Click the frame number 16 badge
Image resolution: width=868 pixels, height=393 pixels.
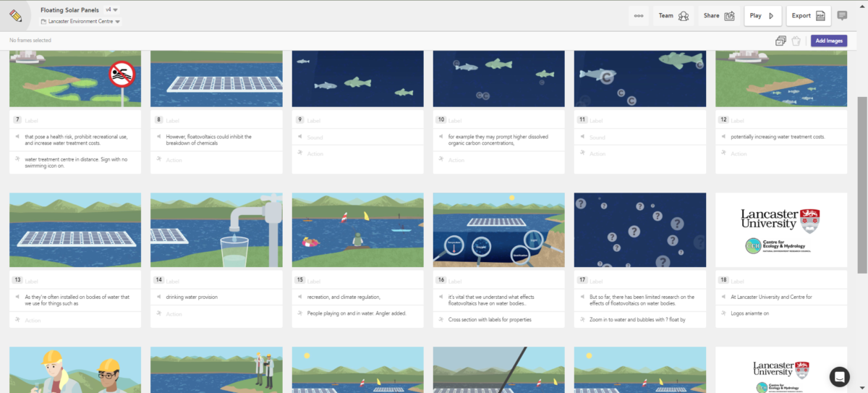pyautogui.click(x=441, y=280)
